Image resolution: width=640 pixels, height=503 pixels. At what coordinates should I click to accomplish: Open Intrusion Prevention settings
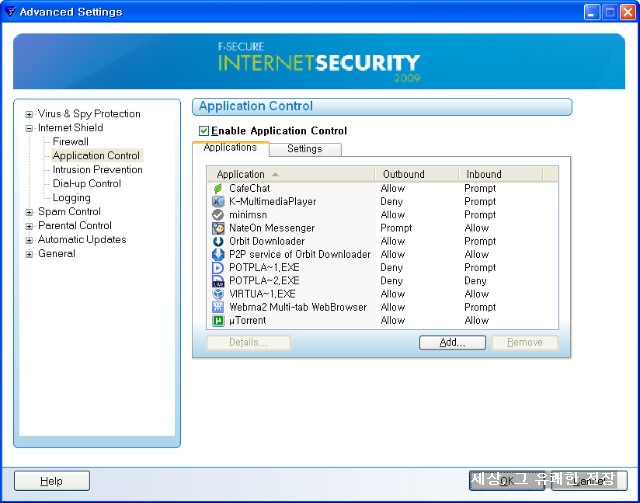pyautogui.click(x=97, y=169)
